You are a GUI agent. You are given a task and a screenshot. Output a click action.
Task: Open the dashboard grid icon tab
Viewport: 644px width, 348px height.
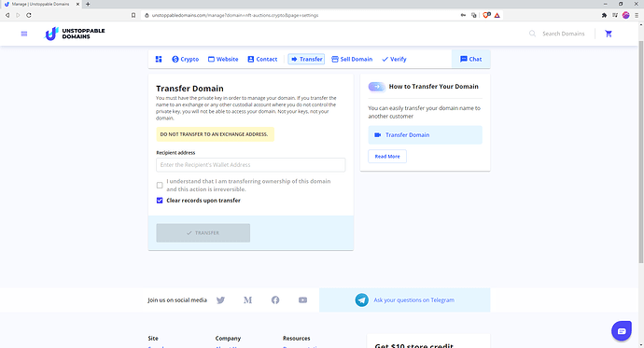[159, 59]
